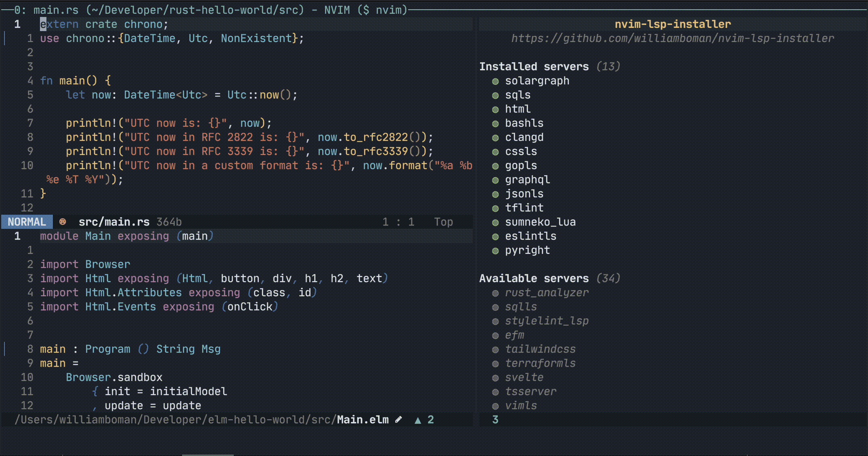This screenshot has height=456, width=868.
Task: Click the dim bullet icon beside svelte
Action: tap(495, 378)
